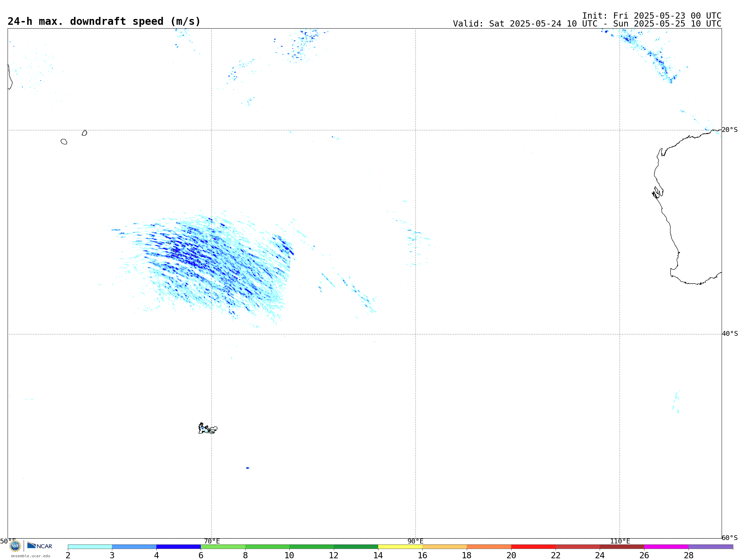Click the colorbar tick label 16
Screen dimensions: 744x560
click(423, 555)
